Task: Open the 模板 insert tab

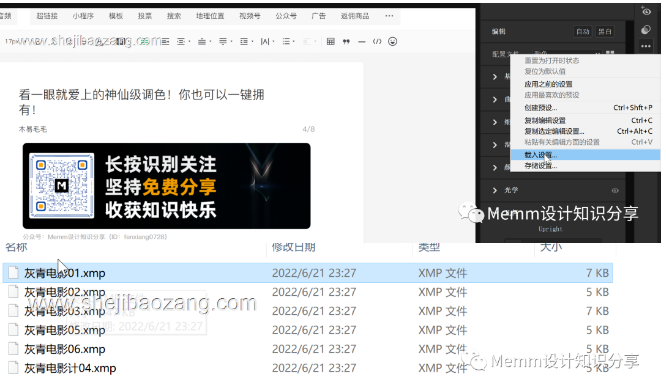Action: pyautogui.click(x=116, y=16)
